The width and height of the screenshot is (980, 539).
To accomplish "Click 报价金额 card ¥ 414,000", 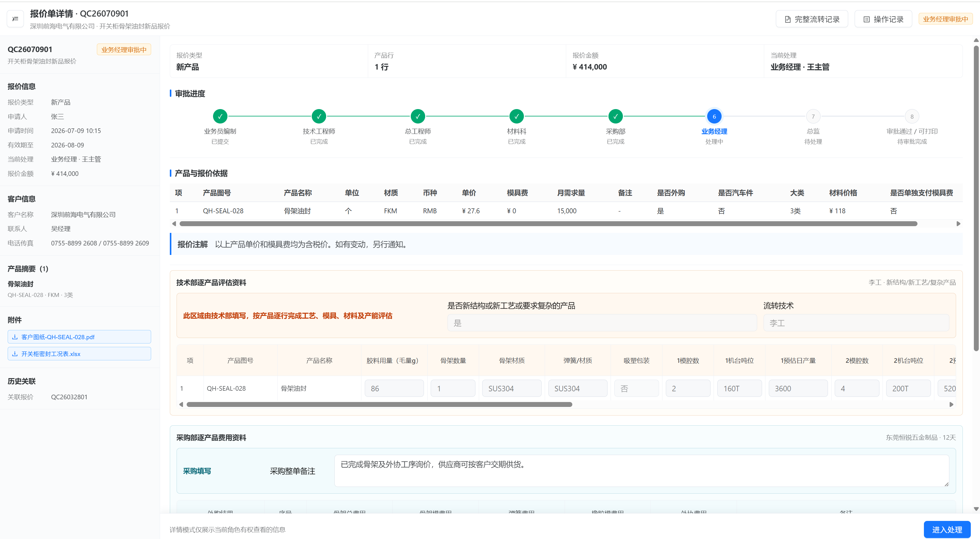I will 665,61.
